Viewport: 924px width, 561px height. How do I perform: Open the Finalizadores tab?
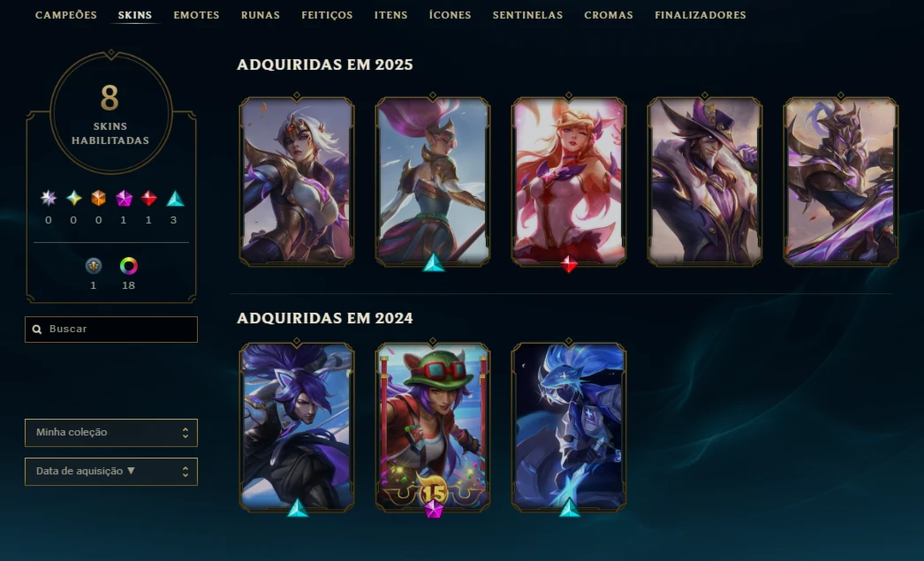[701, 15]
